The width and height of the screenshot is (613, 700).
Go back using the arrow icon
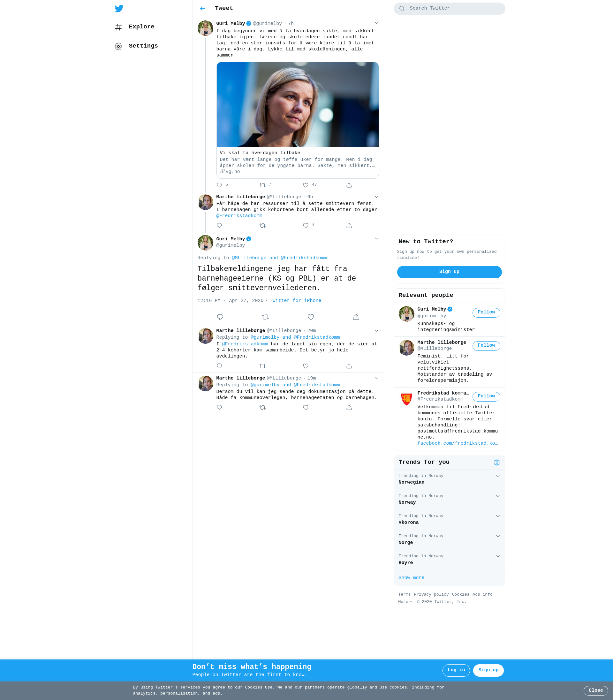click(x=202, y=9)
